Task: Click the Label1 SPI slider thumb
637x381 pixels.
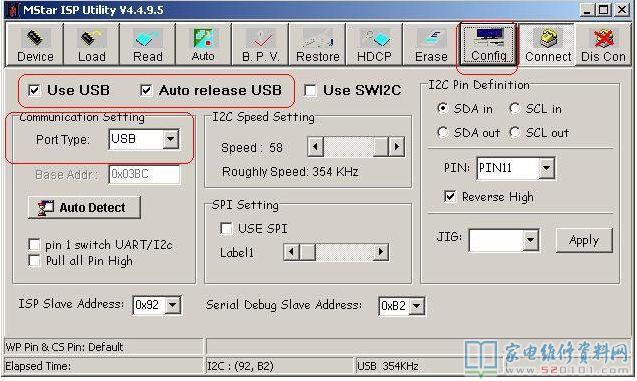Action: (x=308, y=252)
